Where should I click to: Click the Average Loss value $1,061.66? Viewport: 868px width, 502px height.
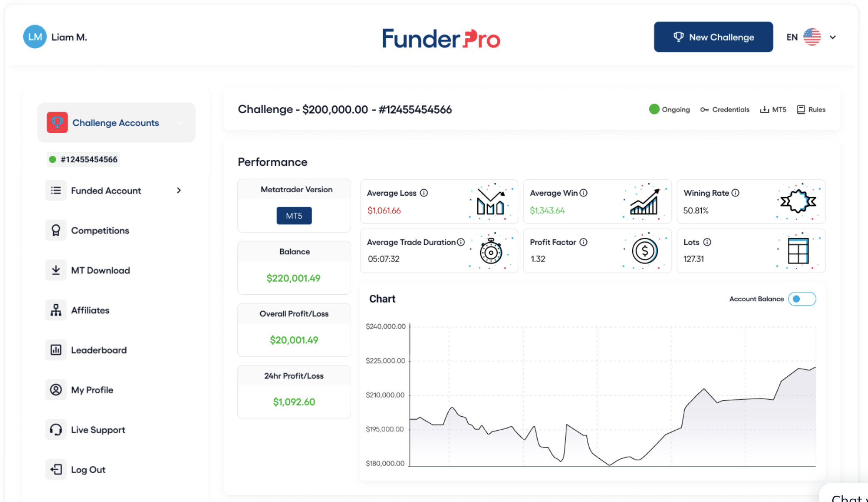point(384,211)
